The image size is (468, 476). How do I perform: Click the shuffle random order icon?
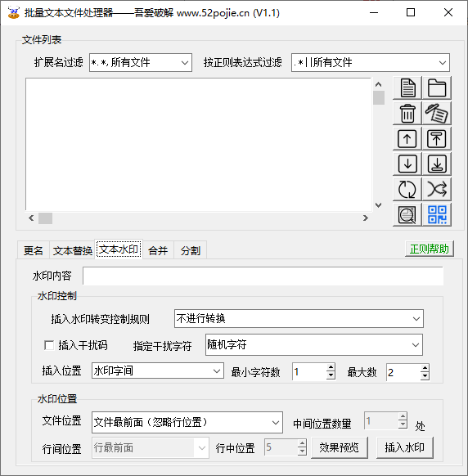coord(437,190)
